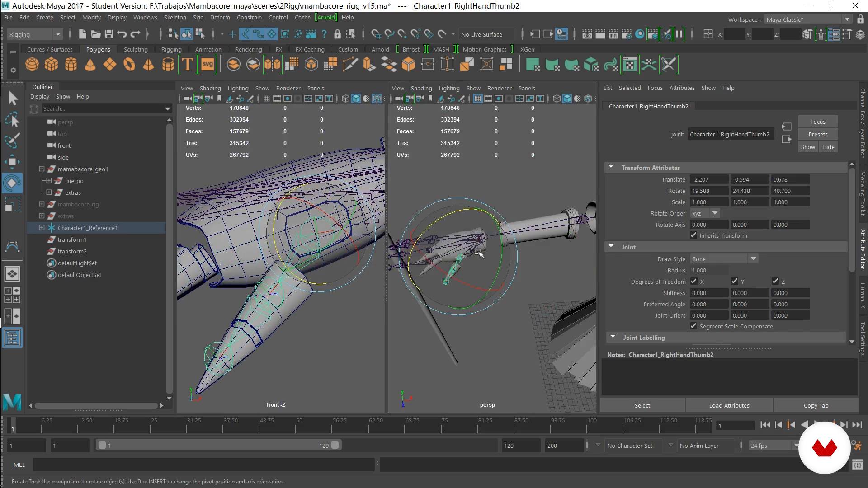The height and width of the screenshot is (488, 868).
Task: Toggle Segment Scale Compensate checkbox
Action: 693,326
